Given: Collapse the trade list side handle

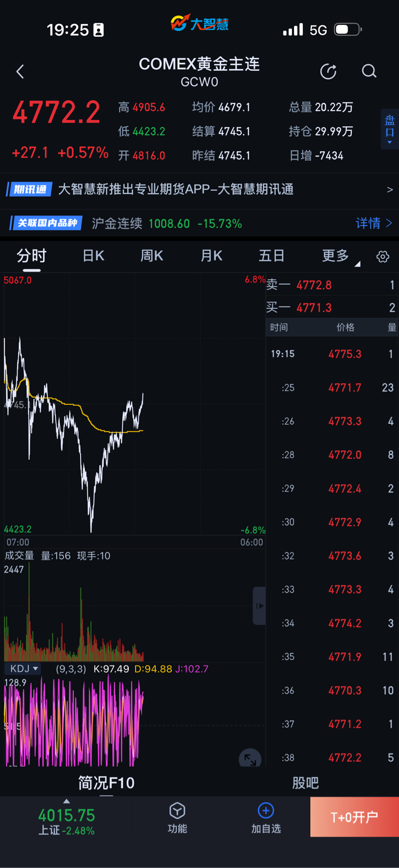Looking at the screenshot, I should 259,606.
